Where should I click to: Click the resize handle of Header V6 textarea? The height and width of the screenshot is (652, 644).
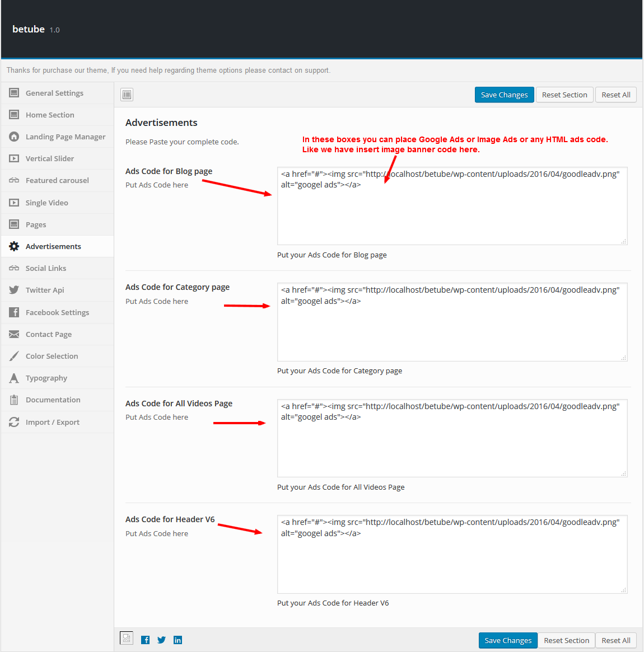(623, 589)
